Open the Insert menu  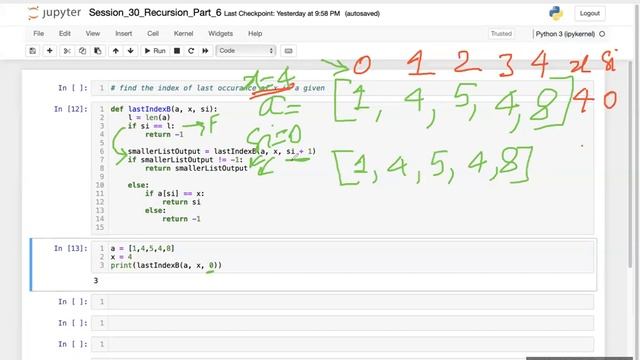point(123,33)
